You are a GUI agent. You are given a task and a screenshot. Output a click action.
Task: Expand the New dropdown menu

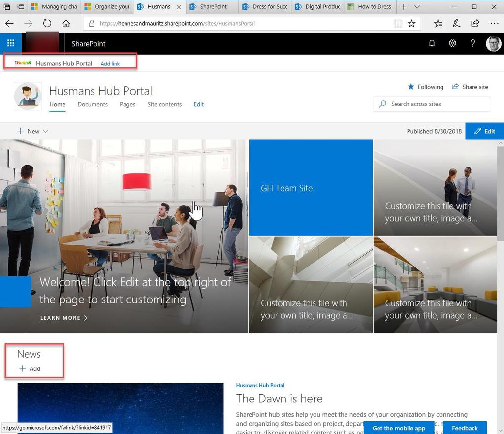pos(32,131)
